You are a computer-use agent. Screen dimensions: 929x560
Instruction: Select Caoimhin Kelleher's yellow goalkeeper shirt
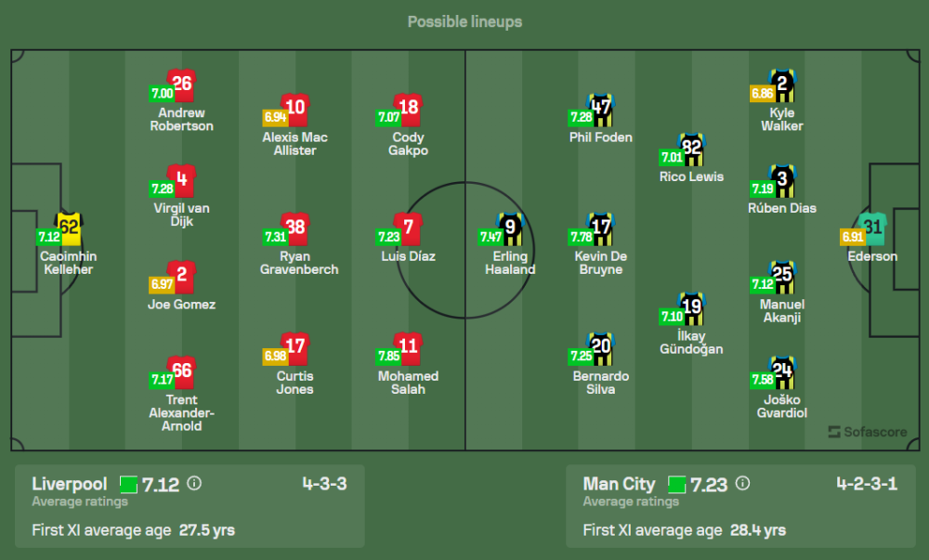pyautogui.click(x=70, y=226)
